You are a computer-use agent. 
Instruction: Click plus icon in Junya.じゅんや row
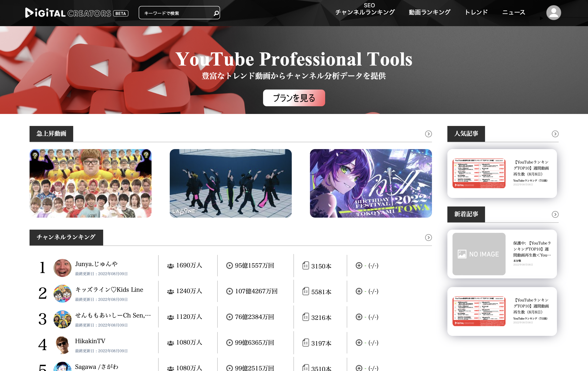point(359,265)
